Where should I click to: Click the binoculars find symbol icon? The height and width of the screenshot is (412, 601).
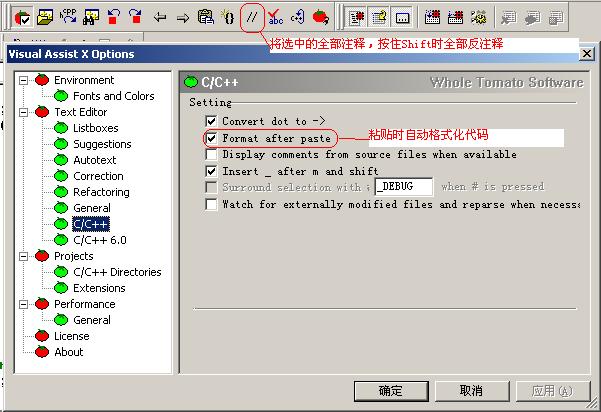coord(91,17)
